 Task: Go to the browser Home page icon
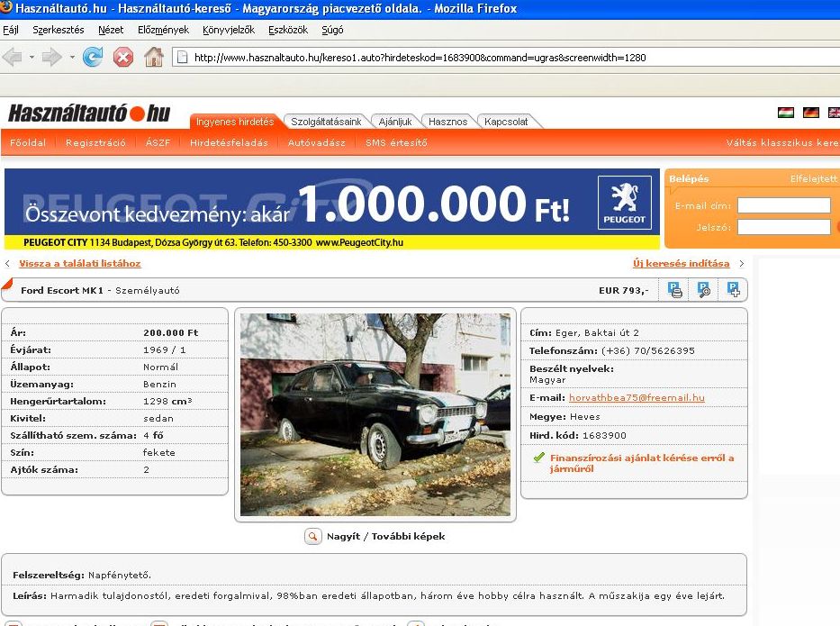point(154,58)
